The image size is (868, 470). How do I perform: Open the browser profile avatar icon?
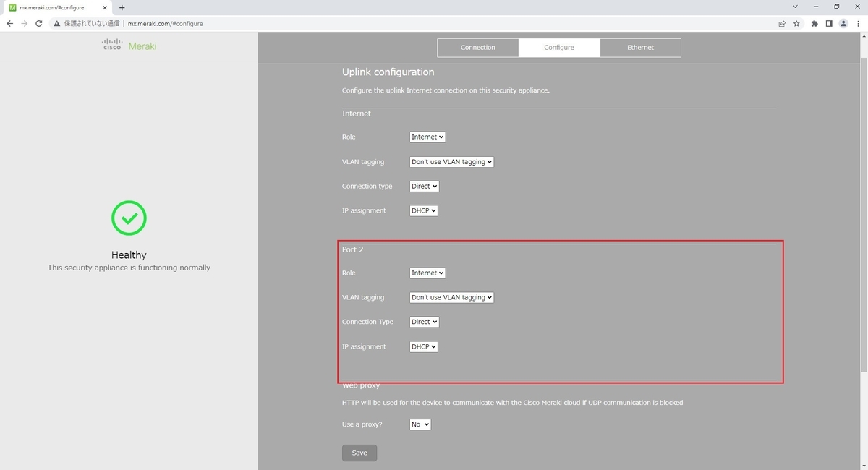[x=843, y=23]
